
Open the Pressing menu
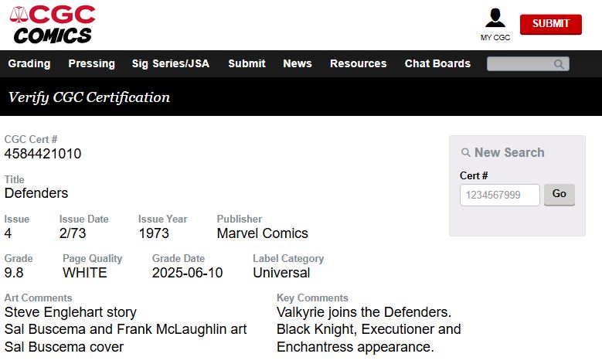tap(91, 63)
